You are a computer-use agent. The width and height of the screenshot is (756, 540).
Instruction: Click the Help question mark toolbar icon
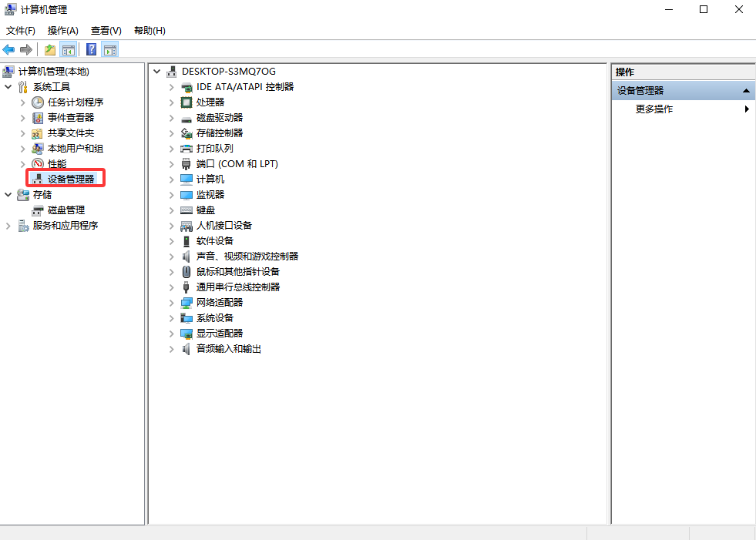91,49
